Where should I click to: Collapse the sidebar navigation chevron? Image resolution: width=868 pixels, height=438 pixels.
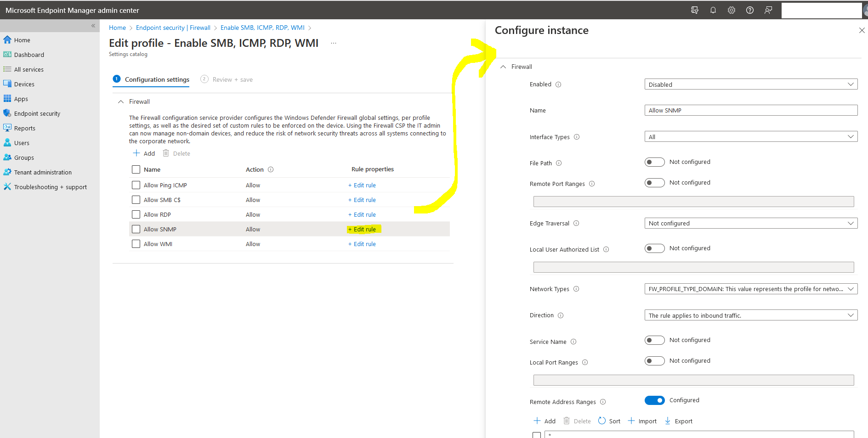tap(93, 26)
